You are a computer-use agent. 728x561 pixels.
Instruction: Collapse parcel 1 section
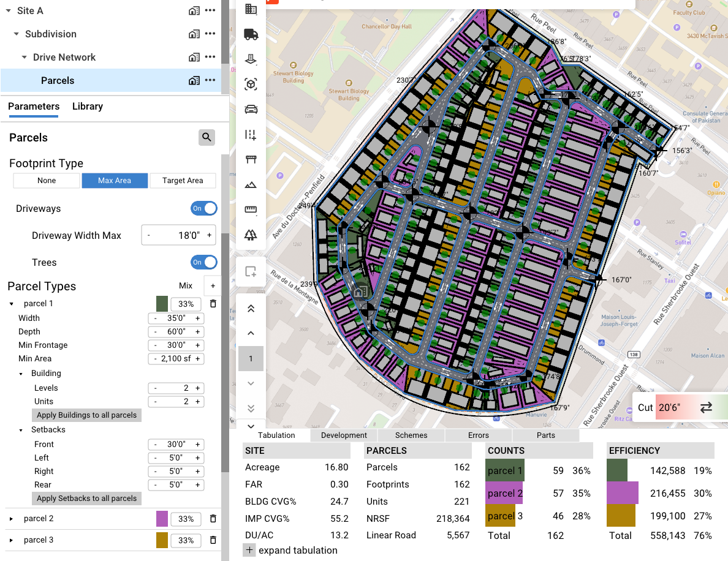(x=12, y=304)
